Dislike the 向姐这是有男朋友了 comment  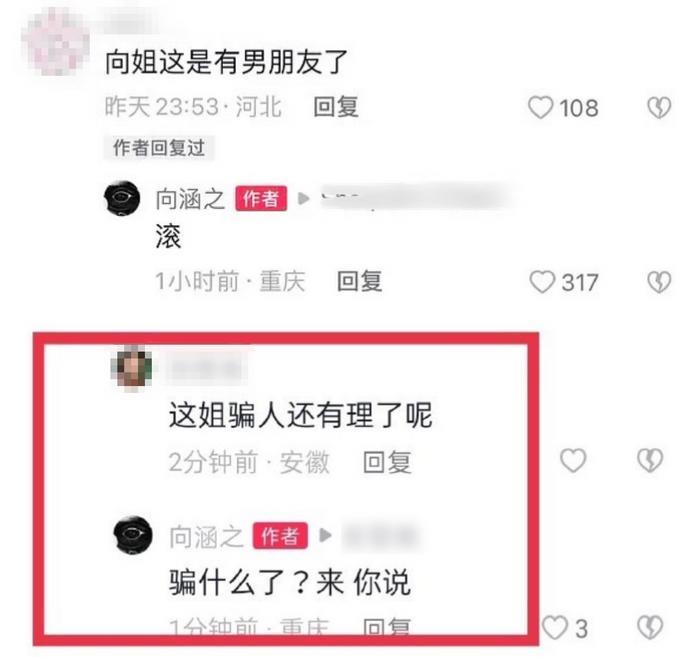[x=659, y=108]
